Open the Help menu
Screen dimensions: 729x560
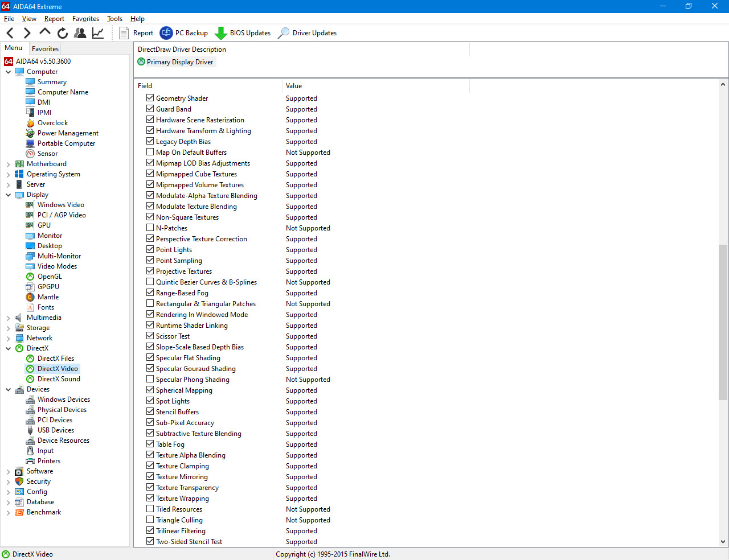(x=137, y=19)
